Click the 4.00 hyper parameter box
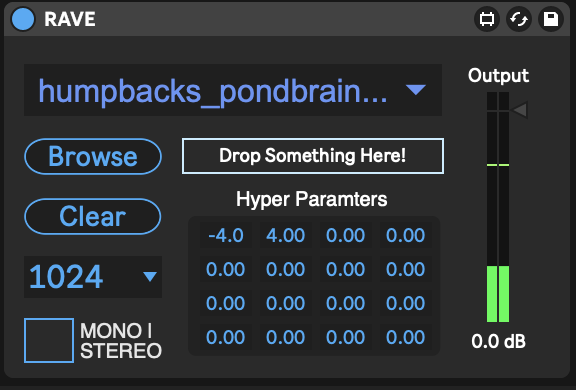The width and height of the screenshot is (576, 390). click(x=285, y=235)
